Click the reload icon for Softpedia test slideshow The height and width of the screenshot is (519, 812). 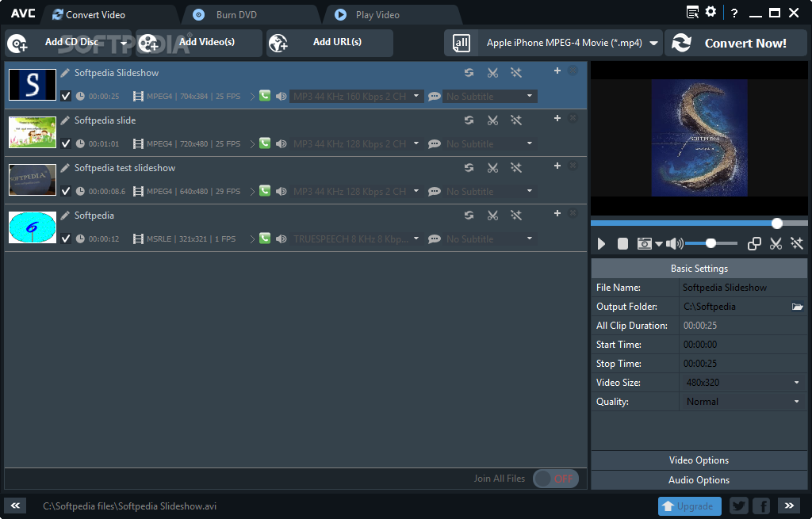(x=469, y=168)
